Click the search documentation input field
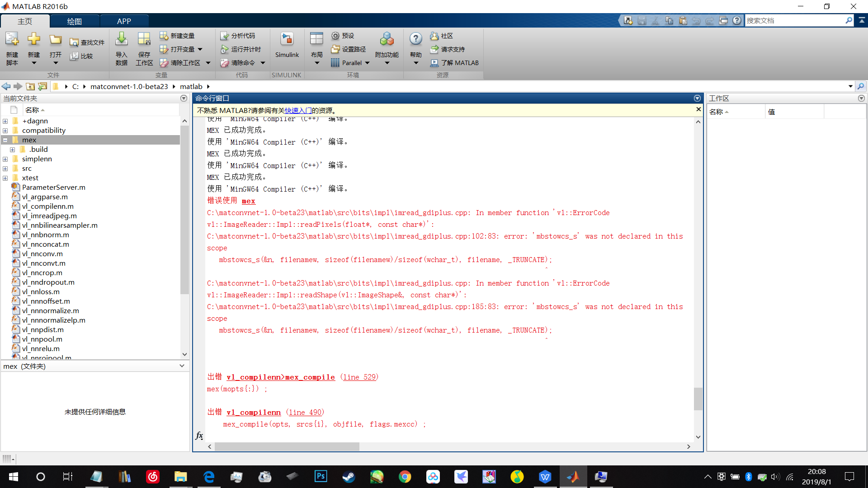Image resolution: width=868 pixels, height=488 pixels. (x=794, y=21)
